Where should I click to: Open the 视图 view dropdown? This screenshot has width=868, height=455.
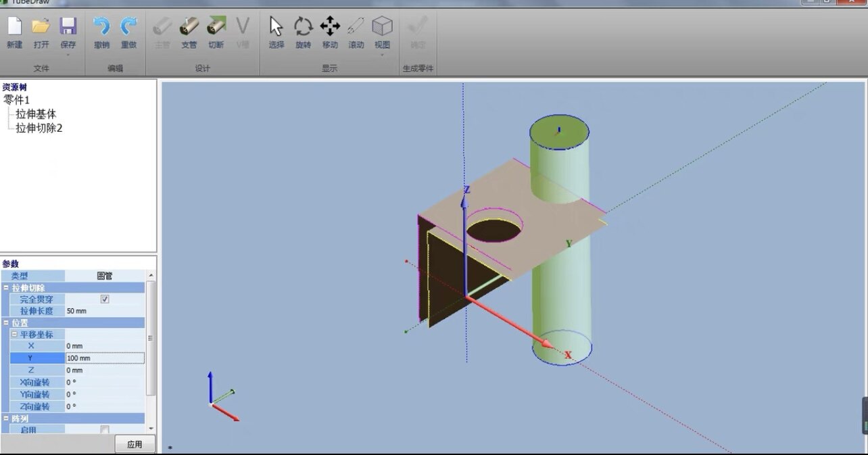[x=382, y=35]
